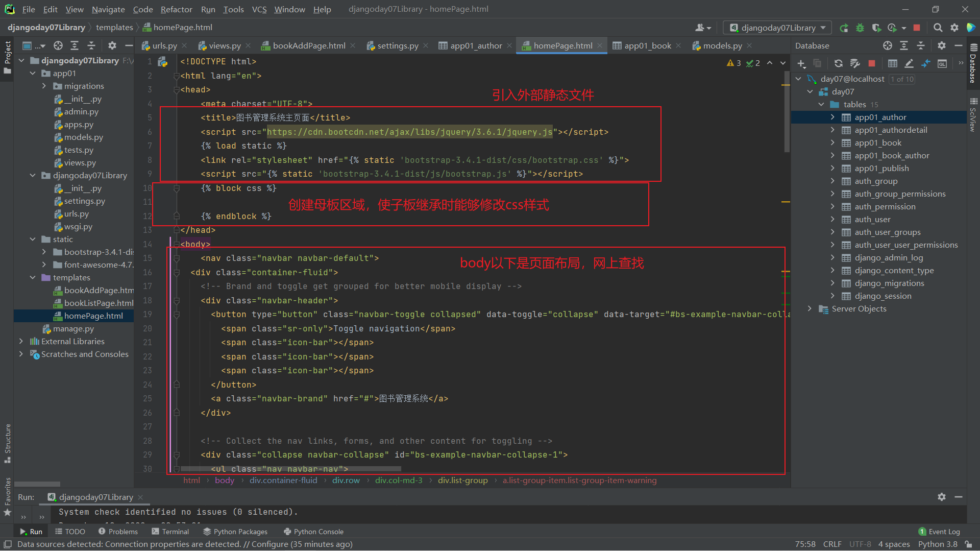This screenshot has height=551, width=980.
Task: Expand all in the Database panel
Action: tap(904, 46)
